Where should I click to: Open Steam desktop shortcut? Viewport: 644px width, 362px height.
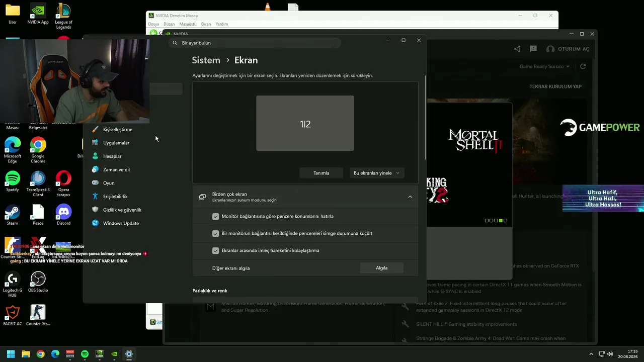coord(13,215)
